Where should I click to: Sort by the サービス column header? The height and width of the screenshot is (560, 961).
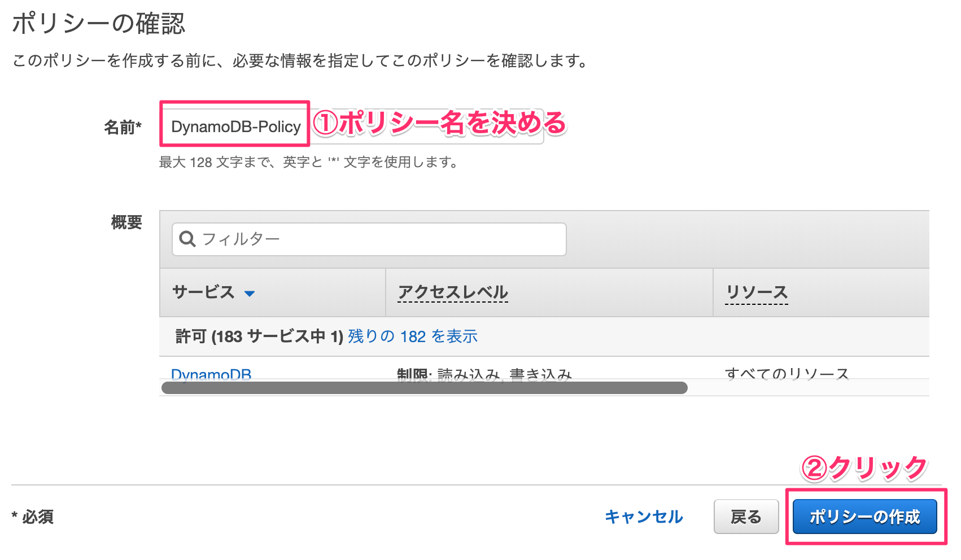pos(204,292)
